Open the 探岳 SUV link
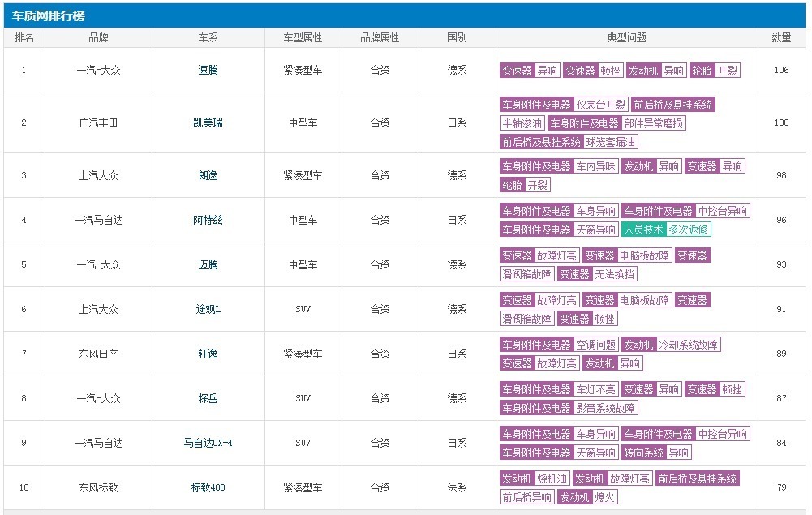The width and height of the screenshot is (812, 515). pos(208,398)
